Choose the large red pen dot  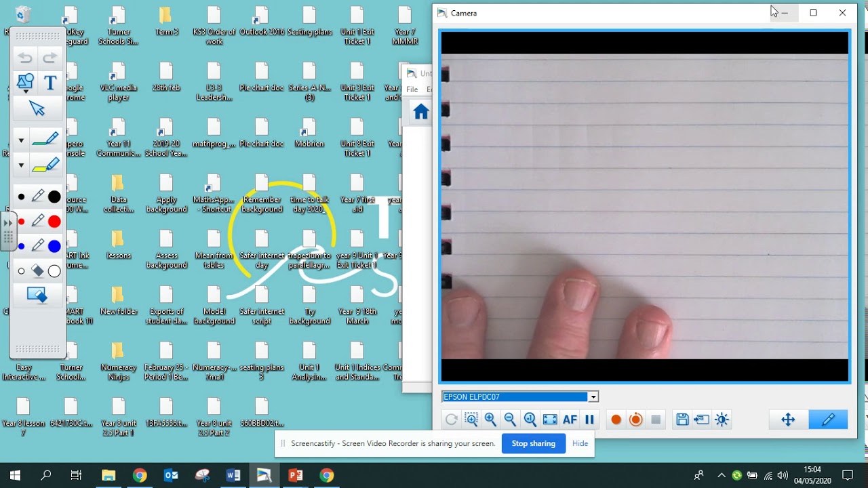pos(54,222)
